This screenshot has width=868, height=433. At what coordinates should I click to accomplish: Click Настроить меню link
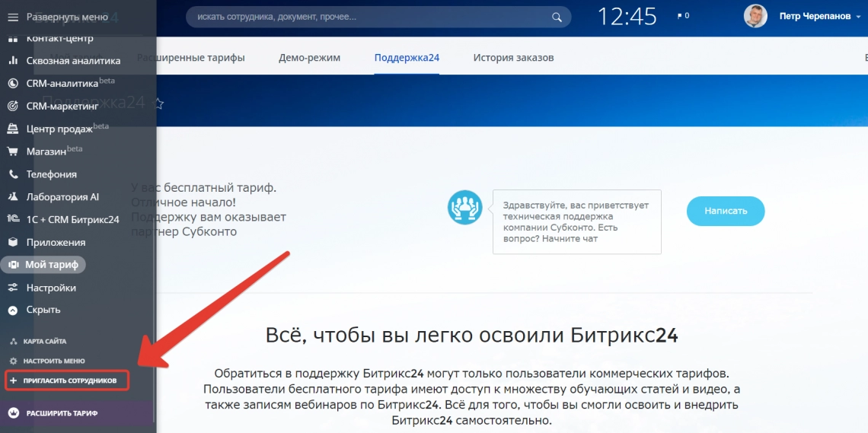pyautogui.click(x=54, y=361)
